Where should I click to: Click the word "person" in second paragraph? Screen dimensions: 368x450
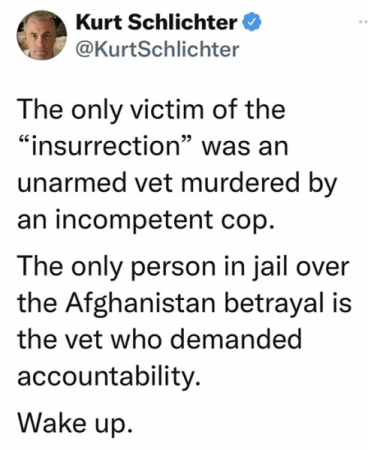(173, 268)
